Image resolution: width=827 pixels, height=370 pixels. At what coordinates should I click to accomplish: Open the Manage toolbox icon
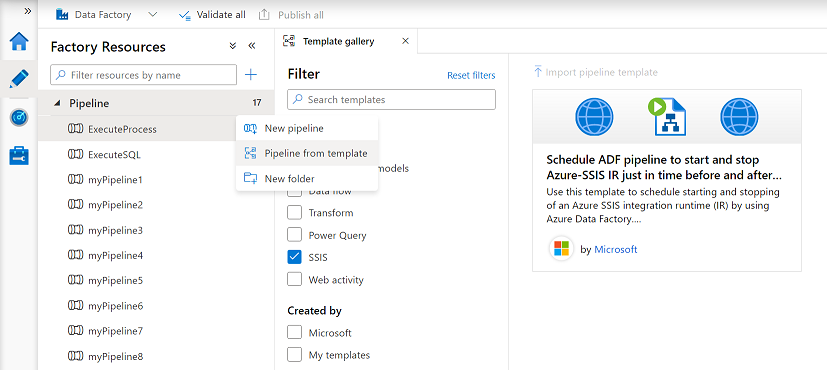coord(19,155)
